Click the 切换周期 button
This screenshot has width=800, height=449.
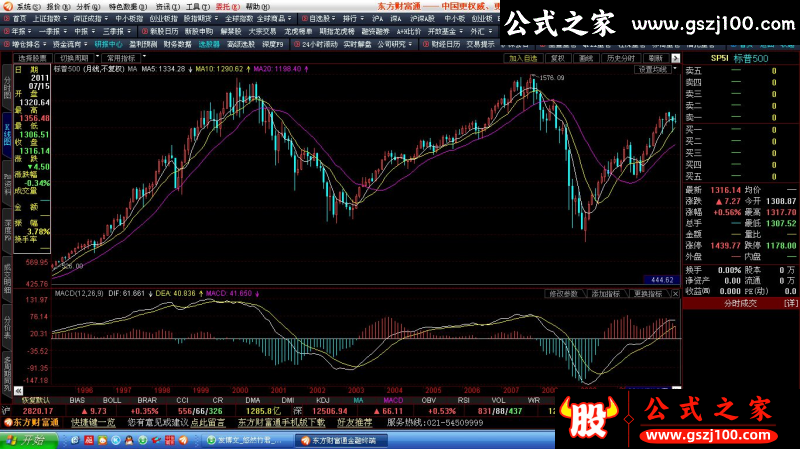[74, 58]
